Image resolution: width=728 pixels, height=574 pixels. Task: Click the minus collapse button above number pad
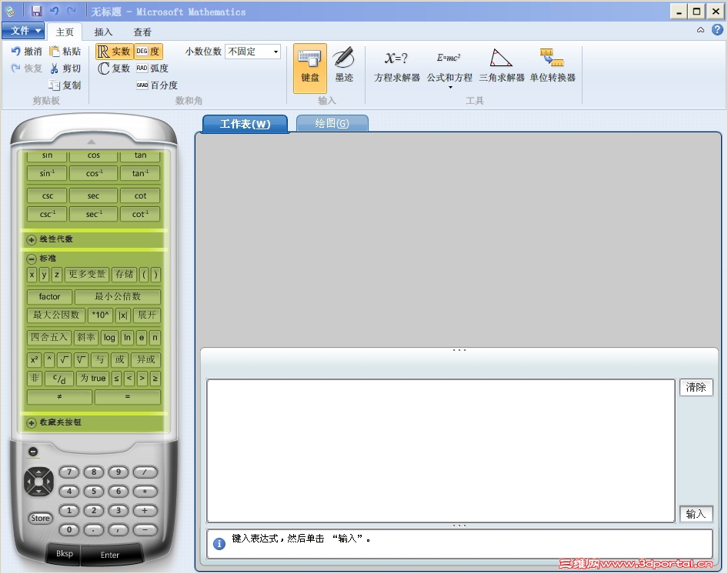[x=33, y=452]
